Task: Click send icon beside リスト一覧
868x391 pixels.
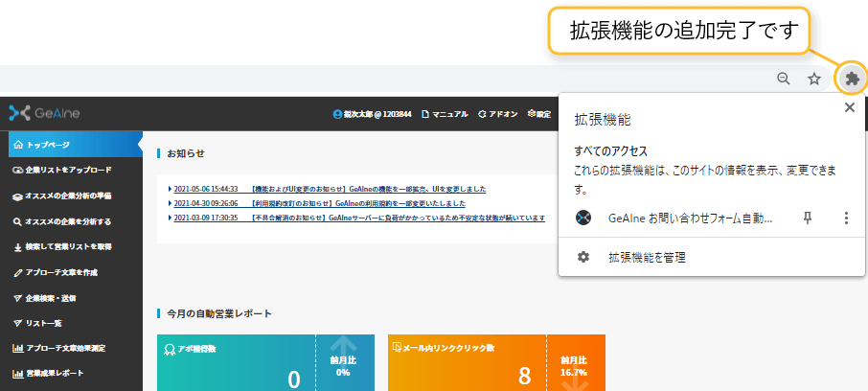Action: click(17, 323)
